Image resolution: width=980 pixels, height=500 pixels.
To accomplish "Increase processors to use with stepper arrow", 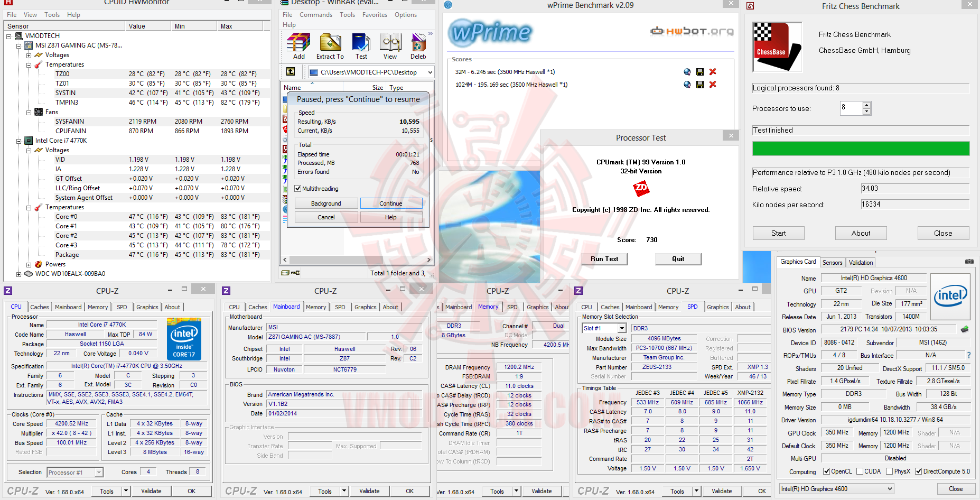I will [866, 105].
